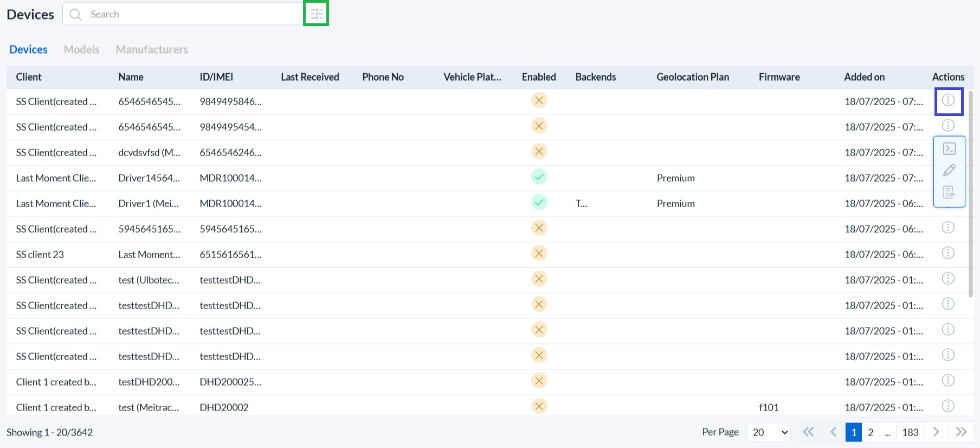Open actions menu for first device row
Viewport: 980px width, 448px height.
tap(948, 100)
